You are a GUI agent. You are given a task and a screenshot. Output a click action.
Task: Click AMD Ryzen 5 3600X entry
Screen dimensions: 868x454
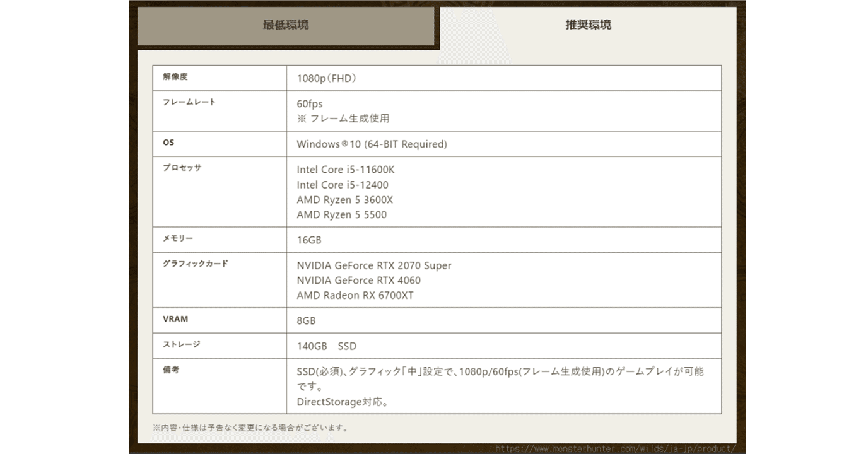click(345, 200)
